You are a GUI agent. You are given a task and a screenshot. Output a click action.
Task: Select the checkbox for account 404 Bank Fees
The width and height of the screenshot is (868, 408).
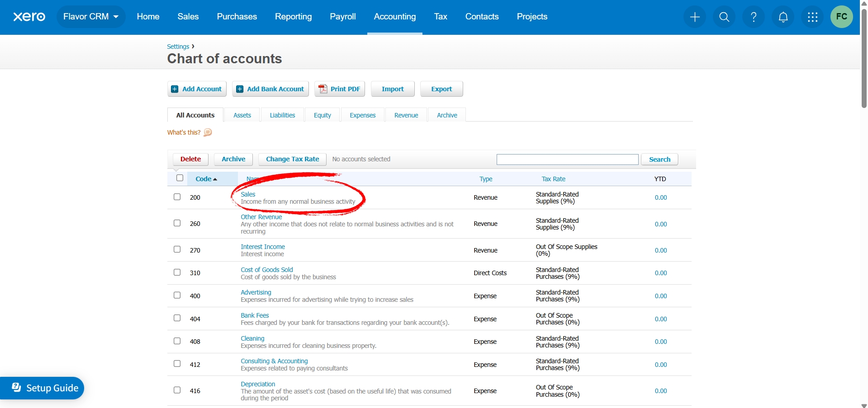click(x=177, y=318)
